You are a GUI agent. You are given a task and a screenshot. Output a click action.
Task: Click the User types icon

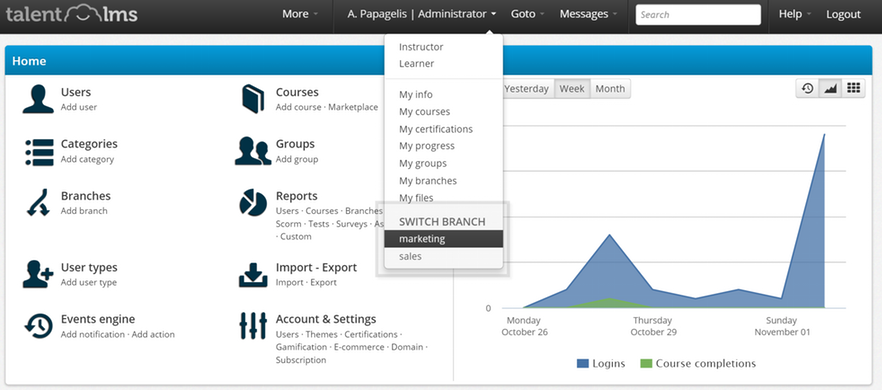[x=38, y=274]
